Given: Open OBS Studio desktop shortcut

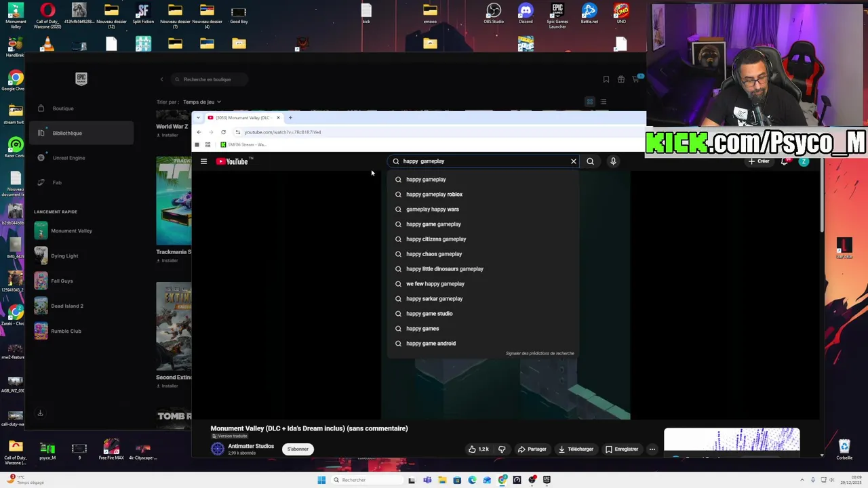Looking at the screenshot, I should [x=494, y=14].
